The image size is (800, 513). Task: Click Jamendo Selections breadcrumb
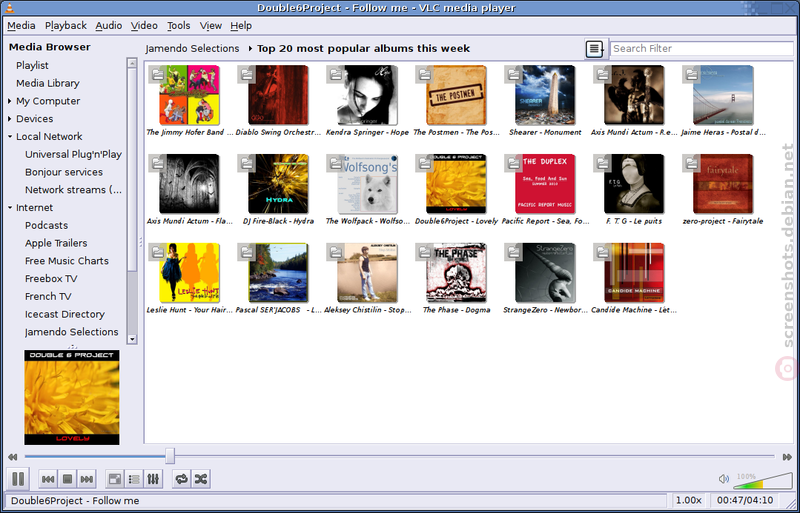click(x=192, y=48)
